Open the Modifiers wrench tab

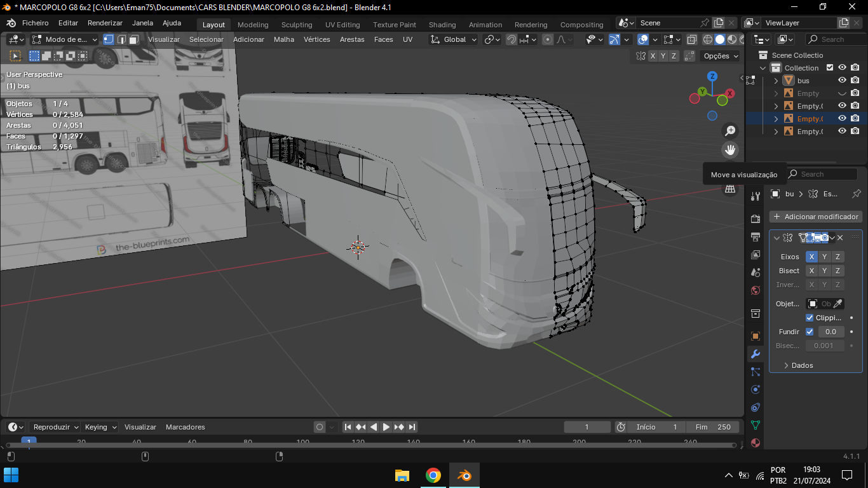756,354
